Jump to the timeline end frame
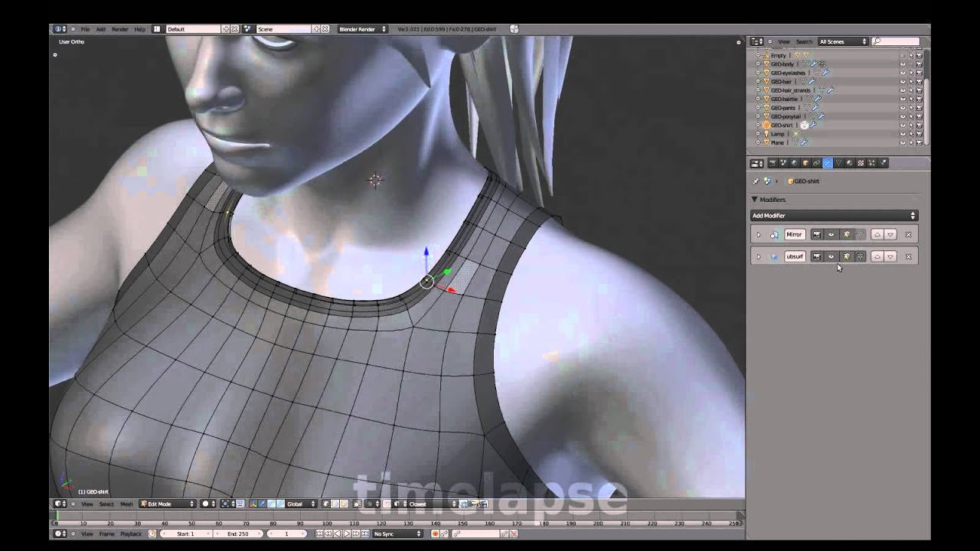 pos(365,533)
